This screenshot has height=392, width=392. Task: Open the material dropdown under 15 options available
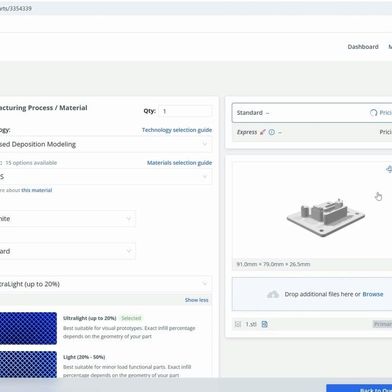coord(105,177)
